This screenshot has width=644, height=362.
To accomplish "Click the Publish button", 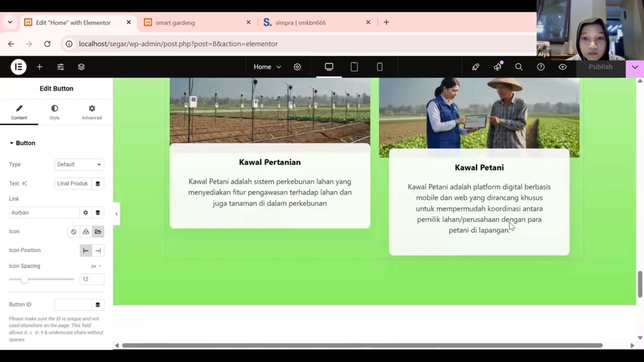I will (x=600, y=67).
